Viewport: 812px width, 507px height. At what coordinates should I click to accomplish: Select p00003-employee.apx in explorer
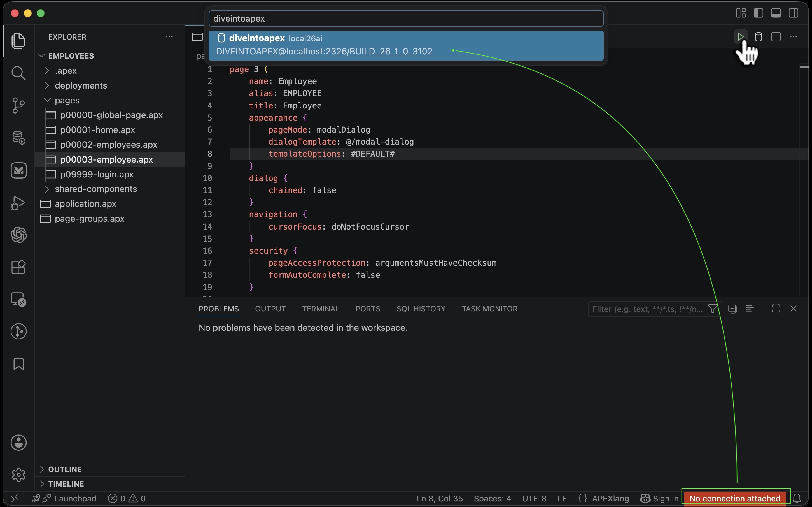pos(110,160)
